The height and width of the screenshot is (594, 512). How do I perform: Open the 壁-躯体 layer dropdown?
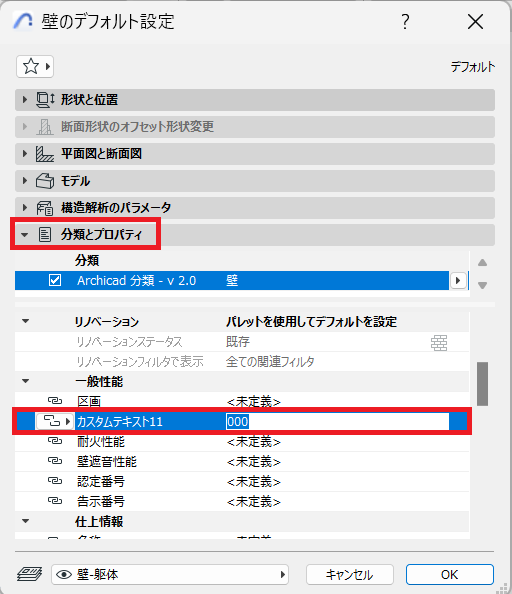pyautogui.click(x=170, y=575)
